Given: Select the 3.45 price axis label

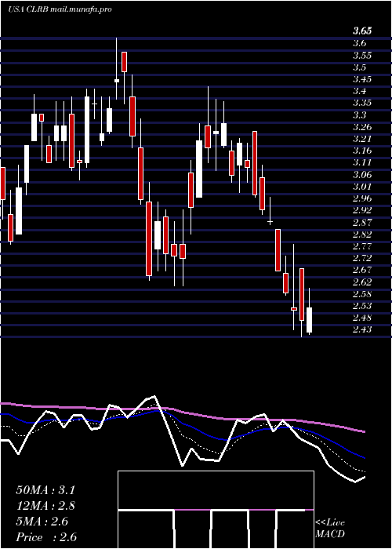Looking at the screenshot, I should 362,79.
